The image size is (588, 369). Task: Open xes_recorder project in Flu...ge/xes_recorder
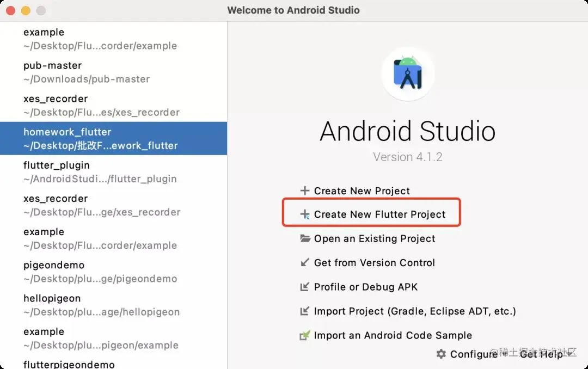[x=114, y=205]
